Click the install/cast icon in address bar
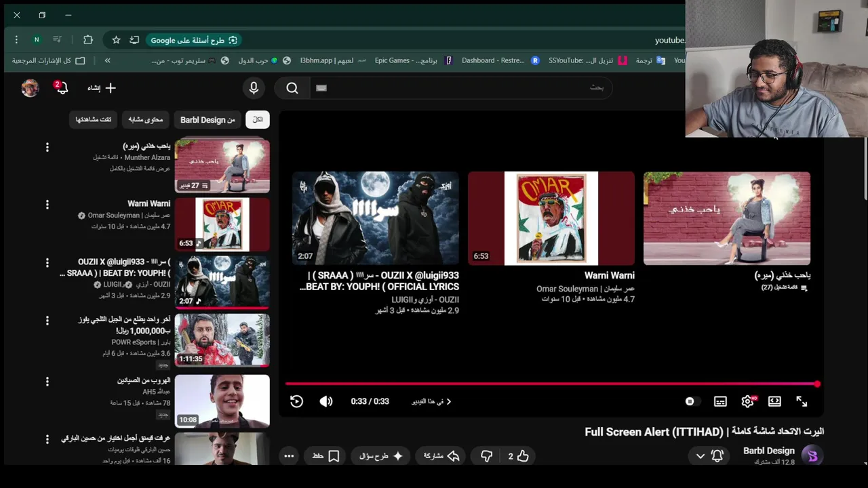868x488 pixels. (134, 40)
